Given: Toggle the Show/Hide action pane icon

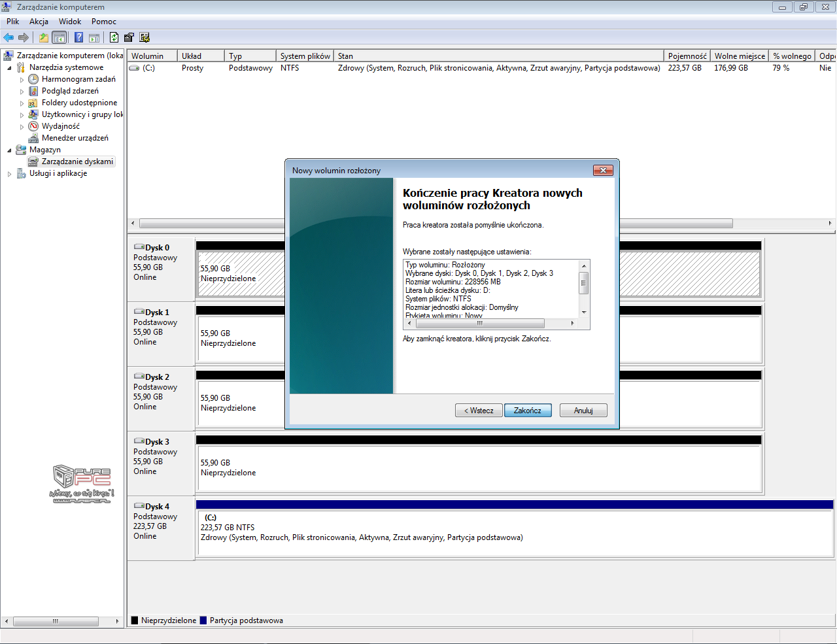Looking at the screenshot, I should pos(94,37).
